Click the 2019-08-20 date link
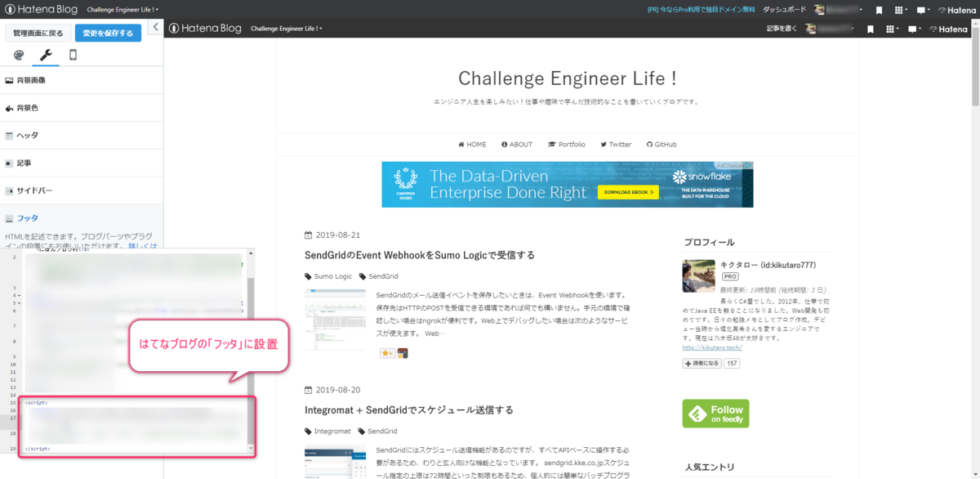980x479 pixels. (337, 390)
